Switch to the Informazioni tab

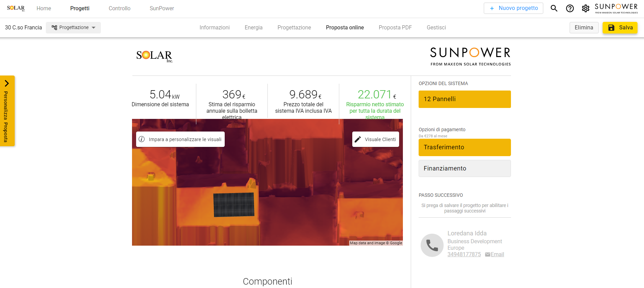214,27
